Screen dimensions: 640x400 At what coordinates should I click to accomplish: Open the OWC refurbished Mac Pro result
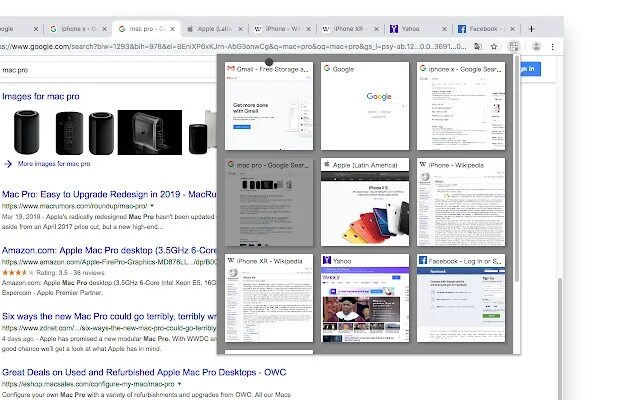[144, 372]
